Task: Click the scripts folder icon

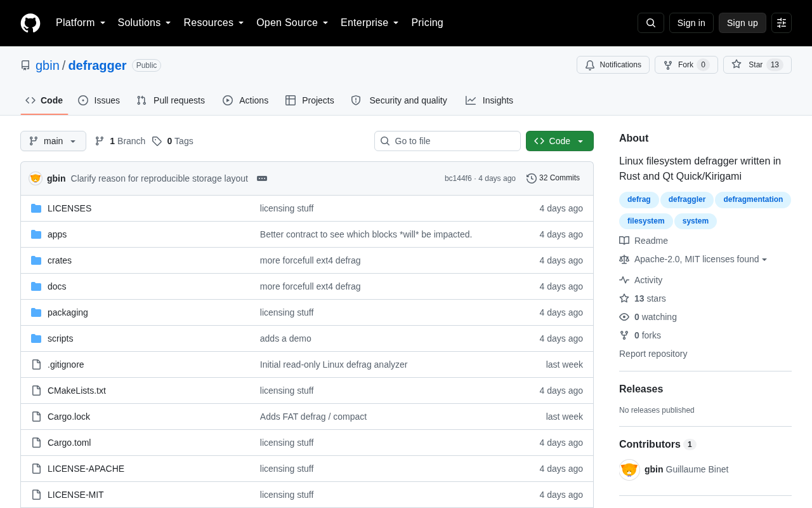Action: [x=36, y=338]
